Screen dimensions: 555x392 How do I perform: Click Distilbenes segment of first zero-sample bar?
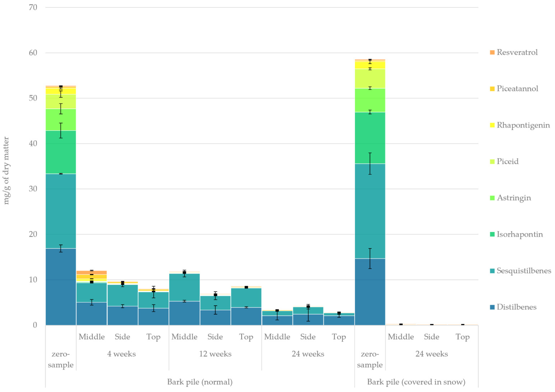coord(61,288)
